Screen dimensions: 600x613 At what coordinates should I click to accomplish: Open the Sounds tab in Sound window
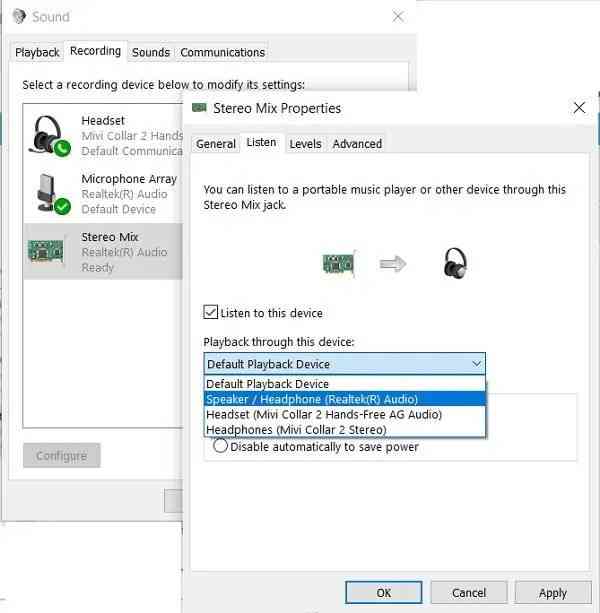(151, 52)
